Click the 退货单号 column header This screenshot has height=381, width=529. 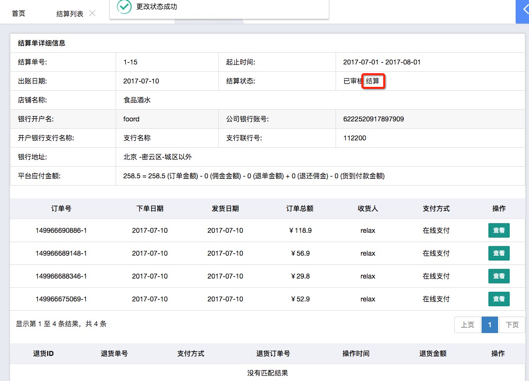click(114, 354)
